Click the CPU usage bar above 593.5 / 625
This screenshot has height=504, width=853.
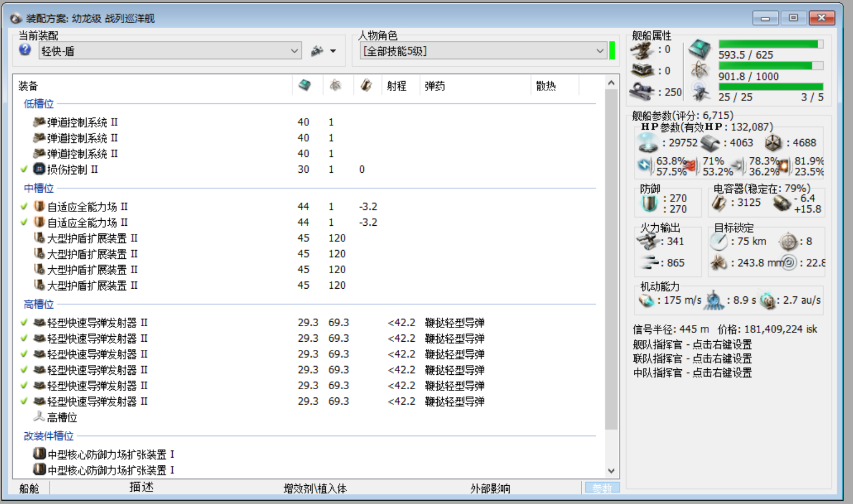point(771,44)
